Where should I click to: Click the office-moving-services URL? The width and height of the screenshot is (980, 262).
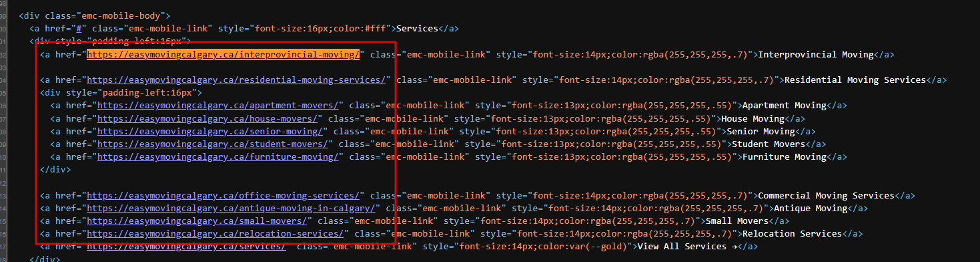pos(223,195)
